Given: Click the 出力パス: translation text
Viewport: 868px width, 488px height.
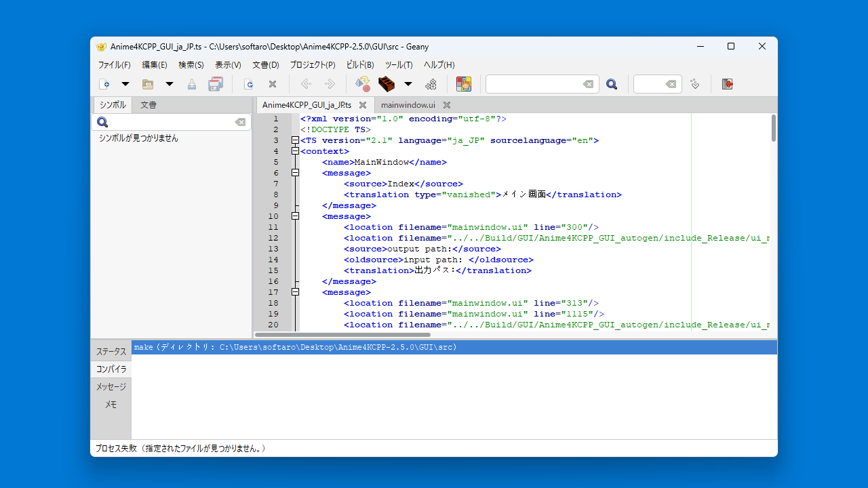Looking at the screenshot, I should click(435, 270).
